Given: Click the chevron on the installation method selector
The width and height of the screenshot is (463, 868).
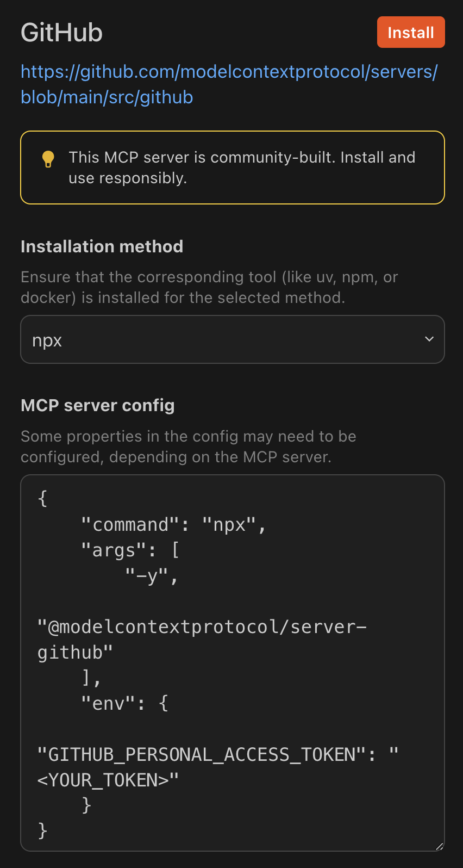Looking at the screenshot, I should click(x=429, y=339).
